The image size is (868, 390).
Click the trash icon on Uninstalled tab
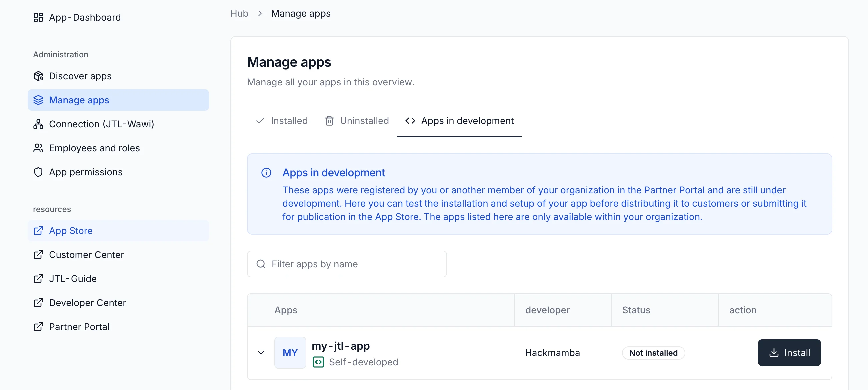point(329,120)
